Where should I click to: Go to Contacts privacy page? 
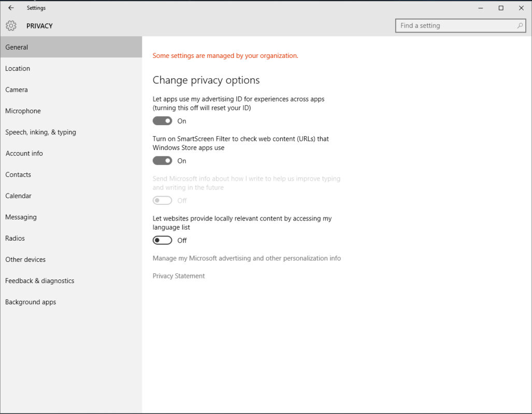[71, 174]
